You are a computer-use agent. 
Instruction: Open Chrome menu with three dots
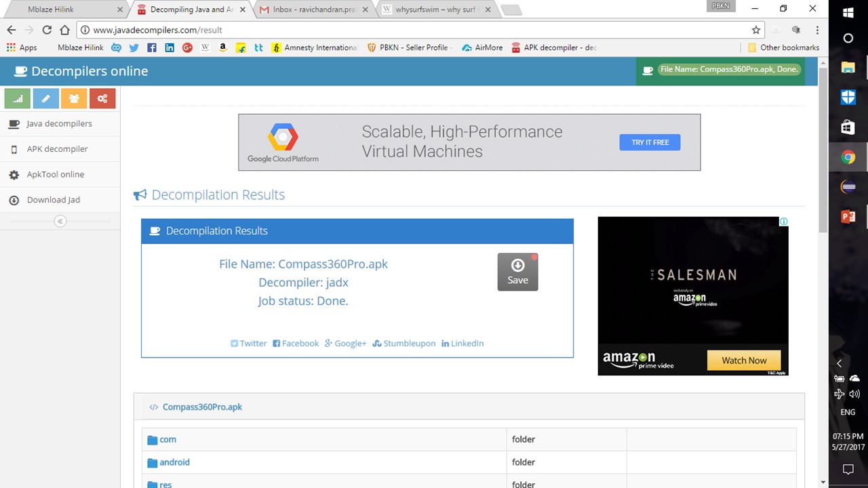pos(817,30)
